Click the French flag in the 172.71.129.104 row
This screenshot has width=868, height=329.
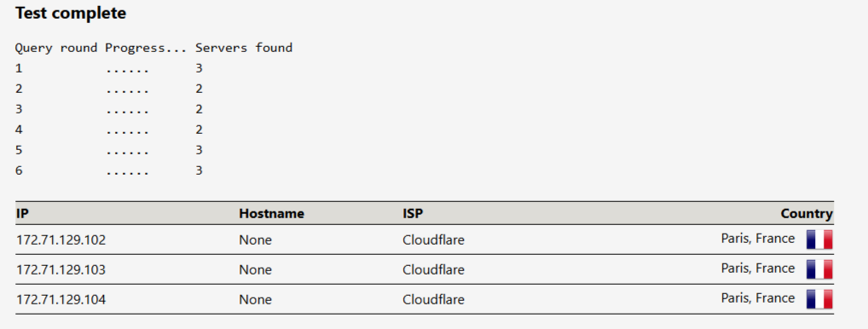tap(819, 299)
